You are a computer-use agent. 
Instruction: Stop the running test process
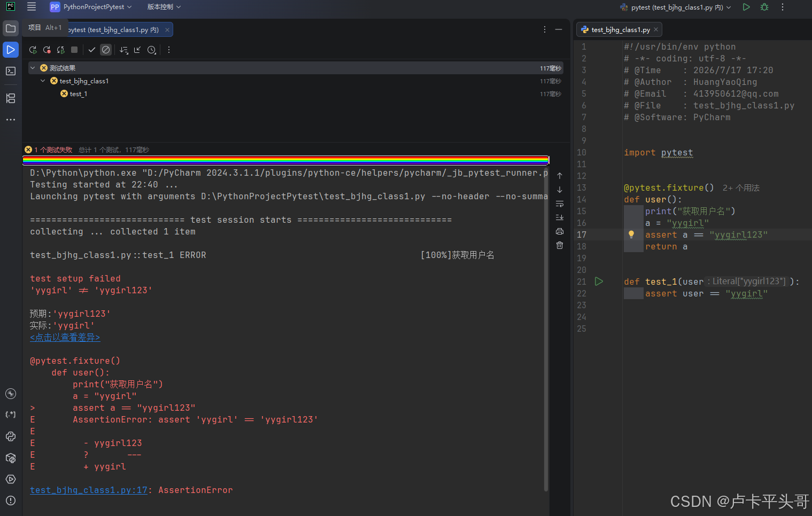click(x=74, y=50)
